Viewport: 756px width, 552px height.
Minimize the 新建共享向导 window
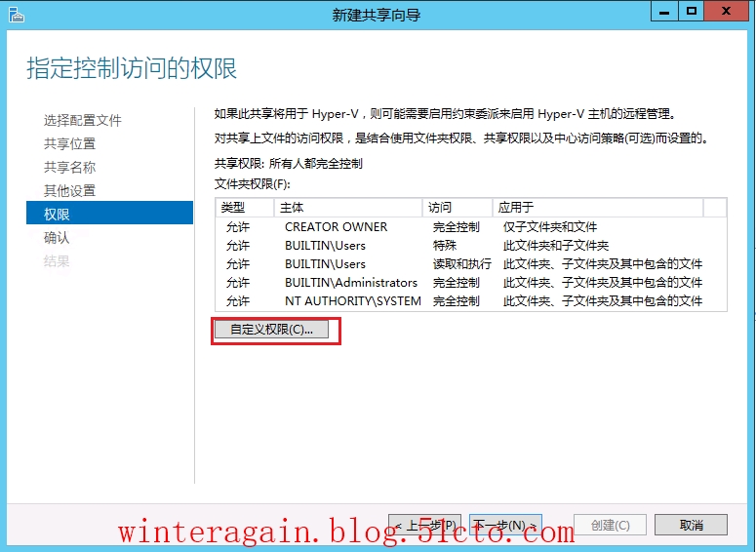(664, 11)
